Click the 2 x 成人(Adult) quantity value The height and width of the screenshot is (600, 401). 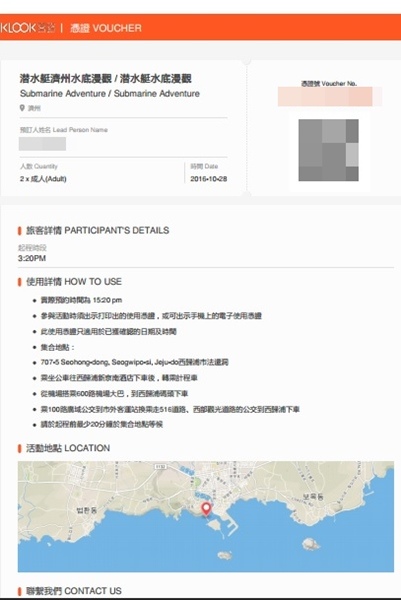[x=43, y=179]
